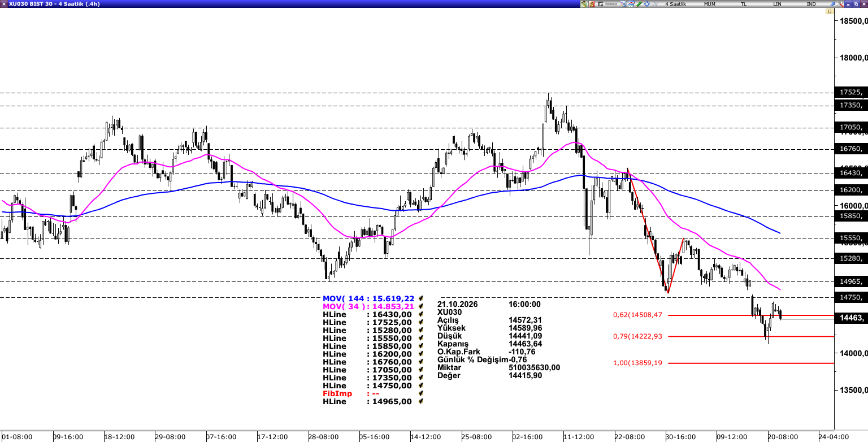
Task: Open the TL currency selector
Action: pyautogui.click(x=744, y=4)
